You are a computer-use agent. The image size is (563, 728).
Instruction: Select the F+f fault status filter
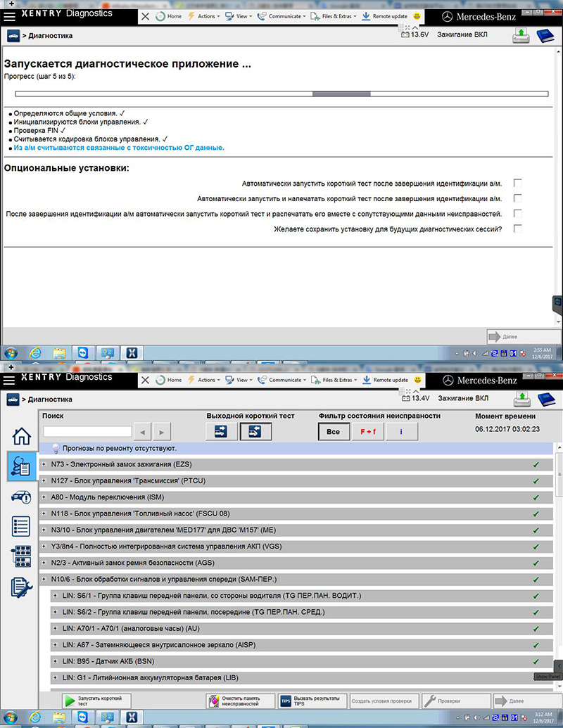tap(368, 432)
